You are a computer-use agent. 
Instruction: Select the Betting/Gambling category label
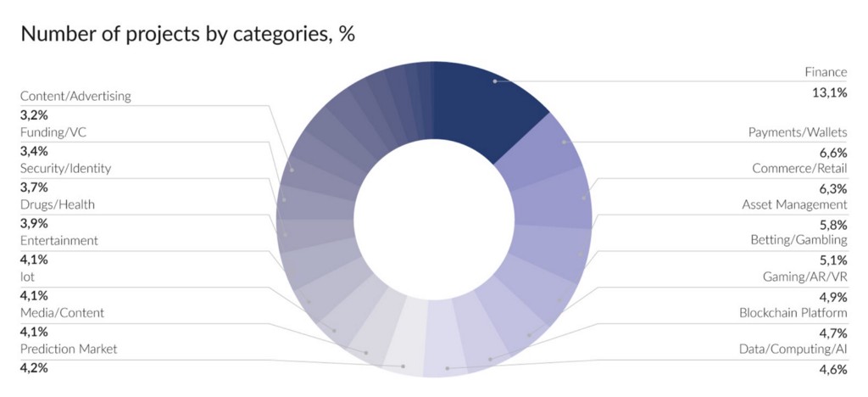[798, 240]
